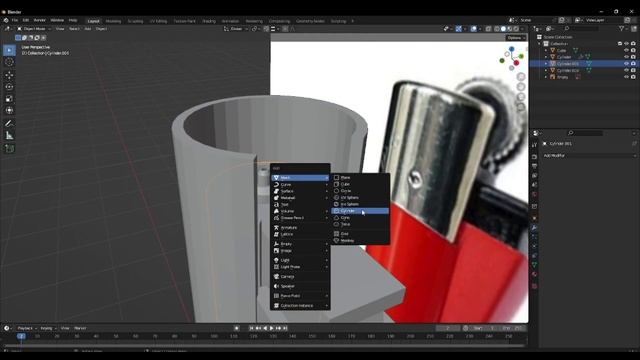Viewport: 640px width, 360px height.
Task: Choose Cone in the Mesh submenu
Action: 360,218
